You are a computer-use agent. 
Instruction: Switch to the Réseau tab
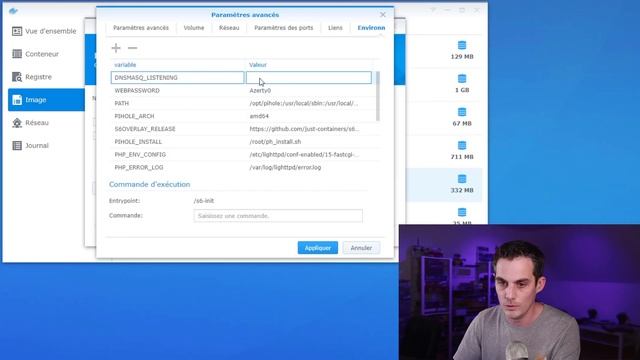(229, 28)
